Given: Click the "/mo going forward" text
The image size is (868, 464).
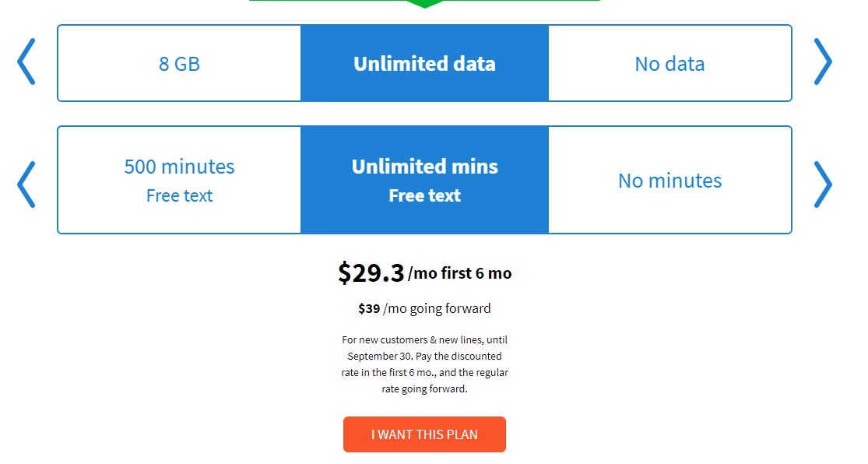Looking at the screenshot, I should [x=437, y=308].
